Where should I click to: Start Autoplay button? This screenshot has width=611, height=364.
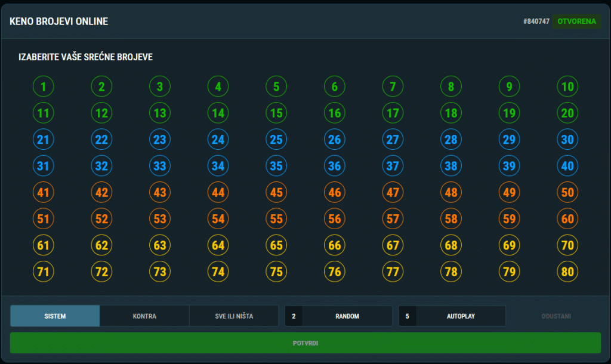460,316
